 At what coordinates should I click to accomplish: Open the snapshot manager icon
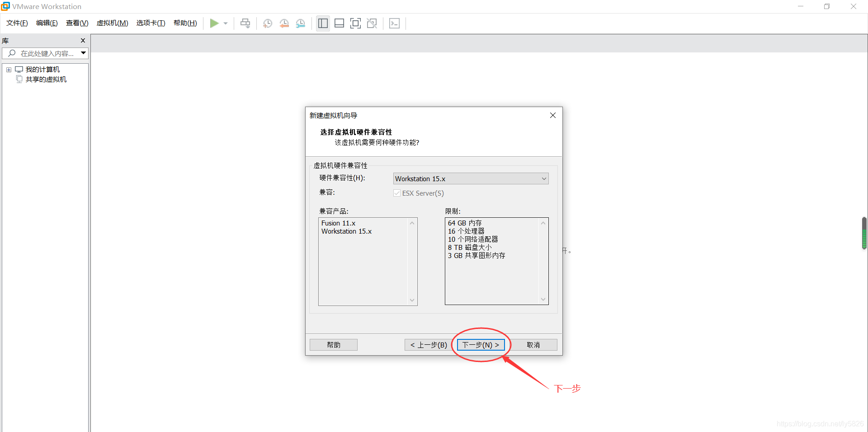point(301,23)
